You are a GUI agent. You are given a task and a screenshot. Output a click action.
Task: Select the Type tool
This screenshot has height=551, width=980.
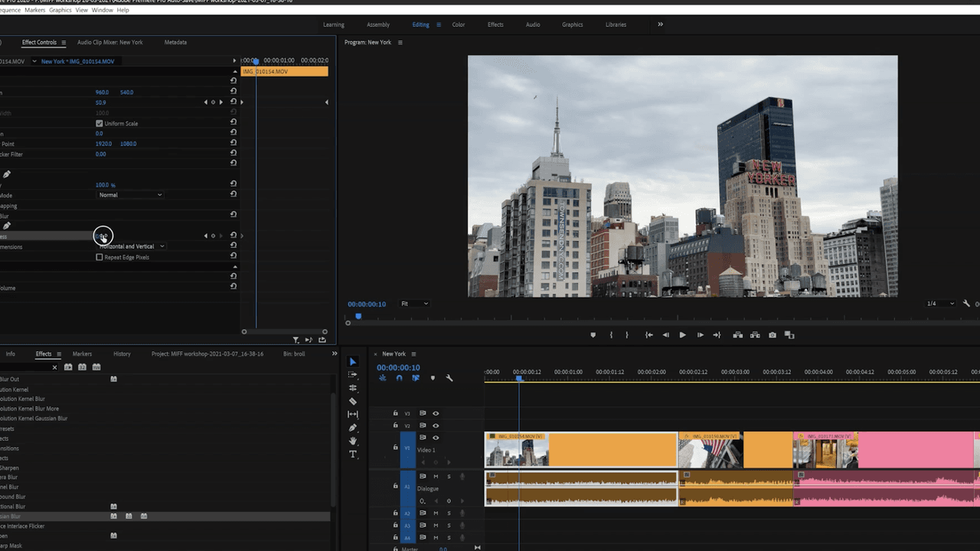tap(352, 454)
